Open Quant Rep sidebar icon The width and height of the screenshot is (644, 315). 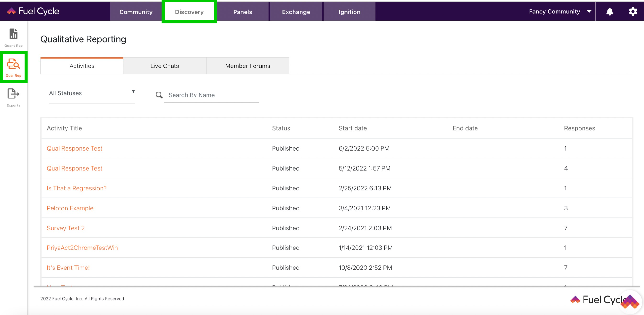click(13, 38)
